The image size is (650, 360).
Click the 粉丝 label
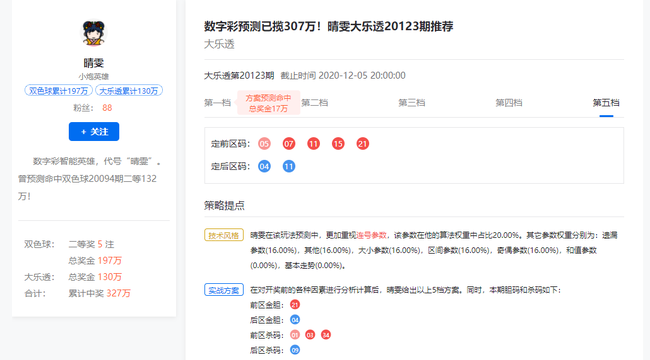[x=84, y=108]
